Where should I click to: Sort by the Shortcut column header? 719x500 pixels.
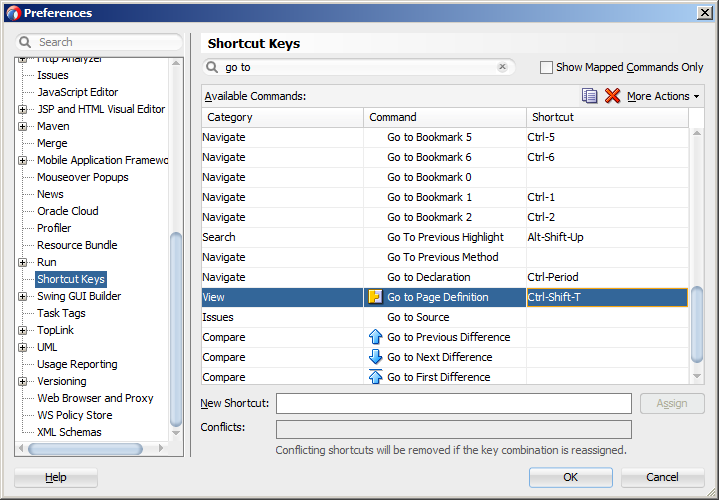608,117
